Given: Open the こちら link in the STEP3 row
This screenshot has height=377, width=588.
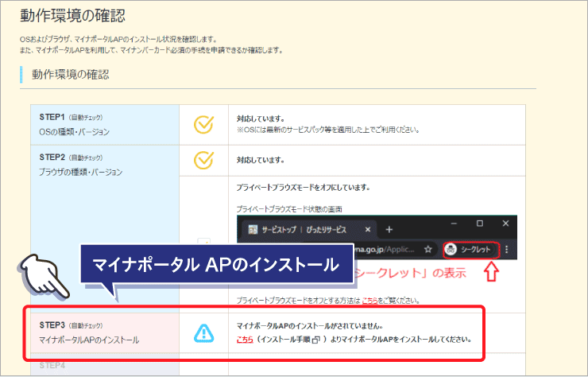Looking at the screenshot, I should 245,340.
